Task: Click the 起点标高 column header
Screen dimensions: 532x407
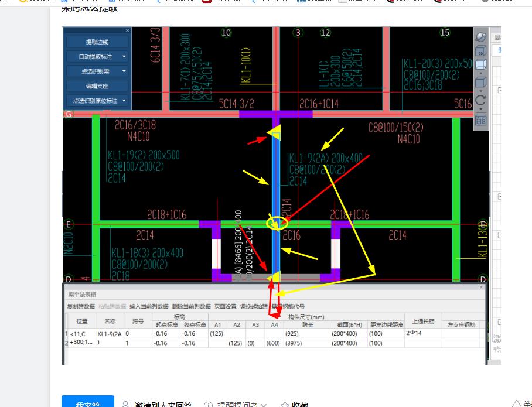Action: 166,324
